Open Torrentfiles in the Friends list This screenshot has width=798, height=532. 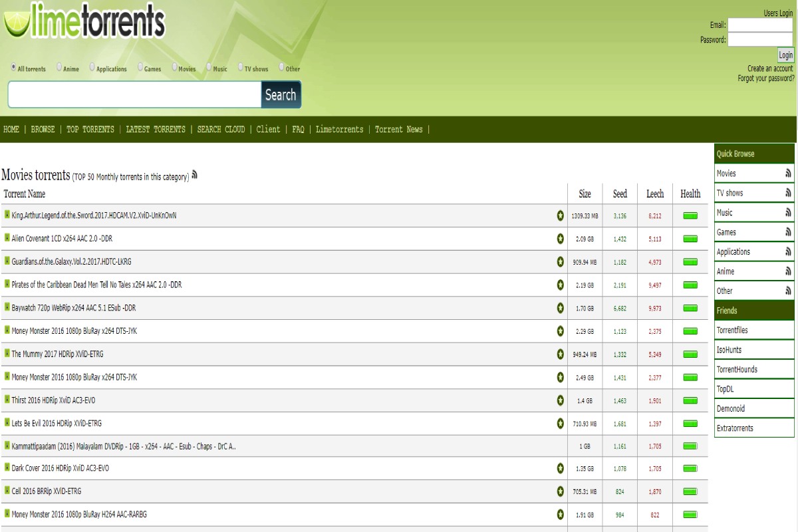coord(732,331)
